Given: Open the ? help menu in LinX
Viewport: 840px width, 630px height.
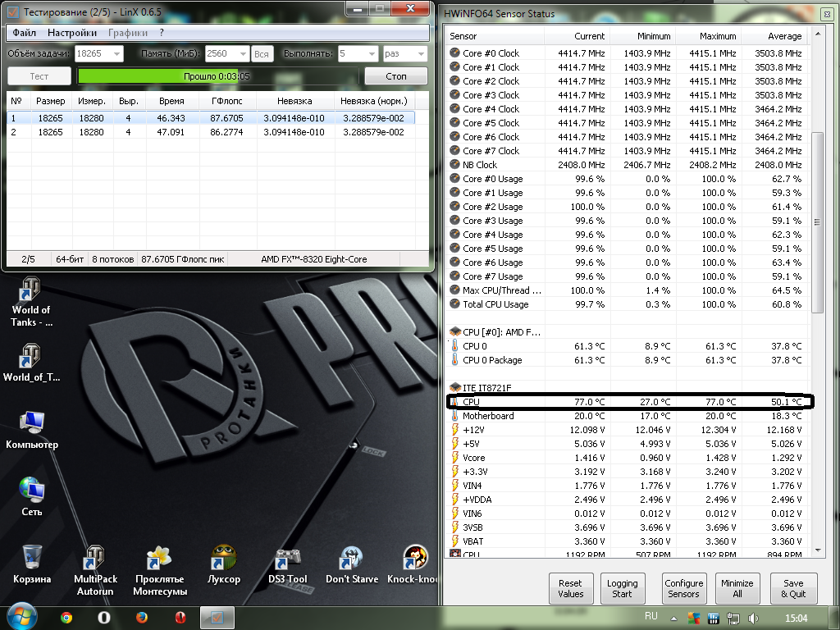Looking at the screenshot, I should pos(162,33).
